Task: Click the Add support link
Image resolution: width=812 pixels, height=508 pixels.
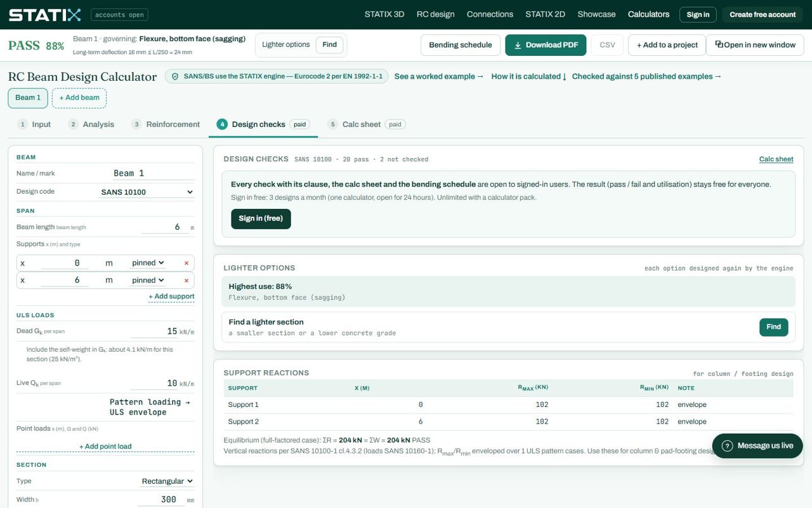Action: 171,297
